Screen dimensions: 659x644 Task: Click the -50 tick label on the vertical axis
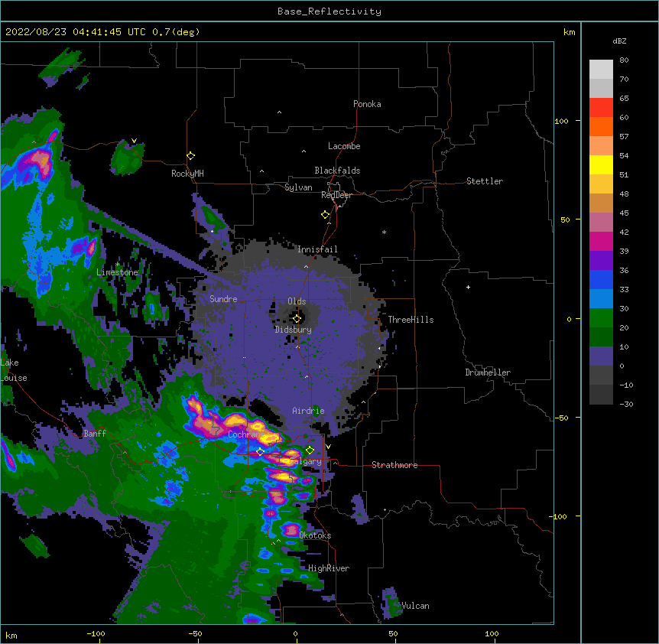[x=561, y=418]
